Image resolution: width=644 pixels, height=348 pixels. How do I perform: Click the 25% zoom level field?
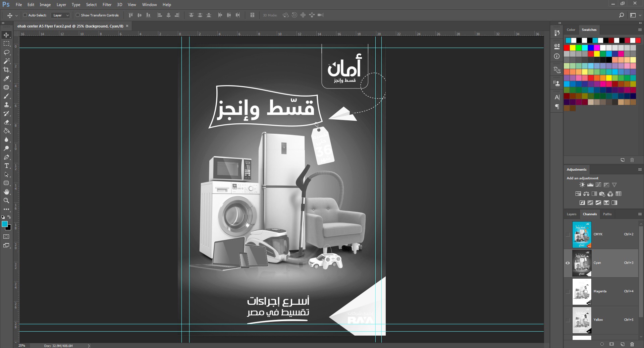coord(22,346)
